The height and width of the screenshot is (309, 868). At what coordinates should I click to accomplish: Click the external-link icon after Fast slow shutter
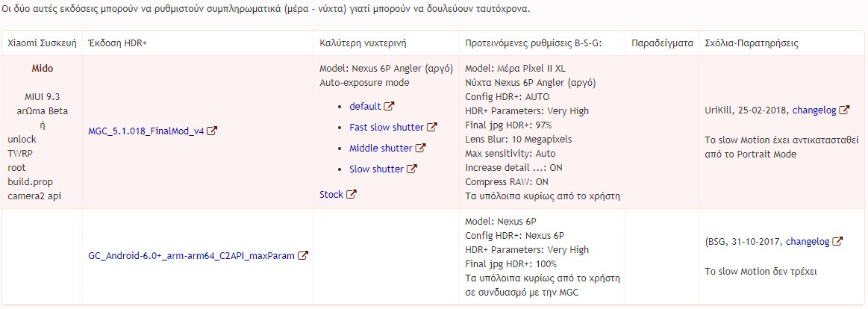click(x=431, y=127)
